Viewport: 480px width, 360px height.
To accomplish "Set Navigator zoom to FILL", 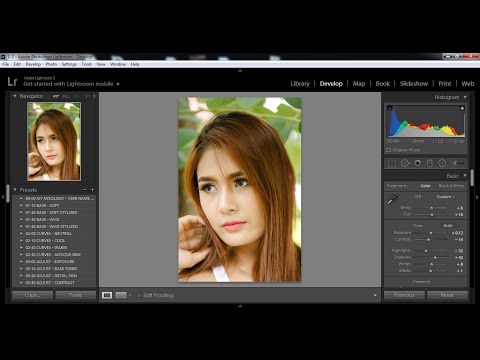I will pyautogui.click(x=66, y=96).
